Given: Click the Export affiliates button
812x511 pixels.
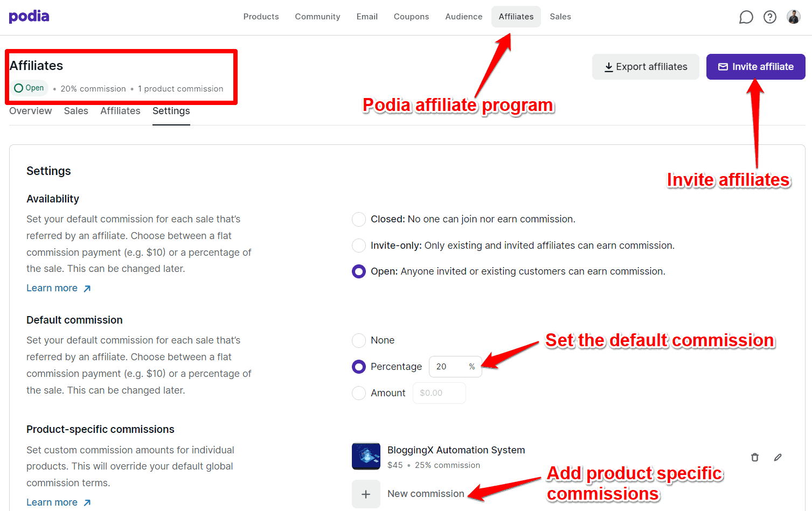Looking at the screenshot, I should point(646,67).
